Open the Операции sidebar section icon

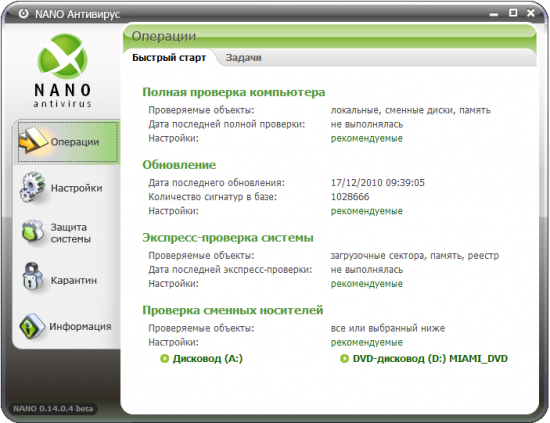[x=33, y=140]
